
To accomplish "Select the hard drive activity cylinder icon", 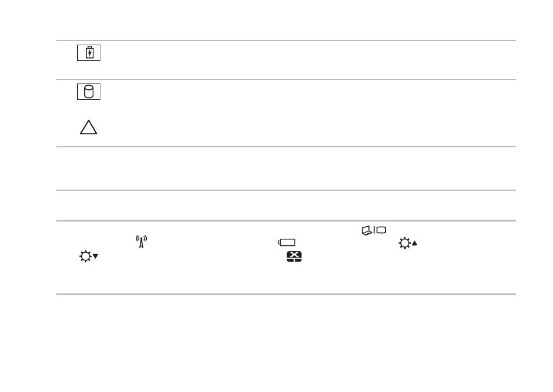I will point(89,92).
